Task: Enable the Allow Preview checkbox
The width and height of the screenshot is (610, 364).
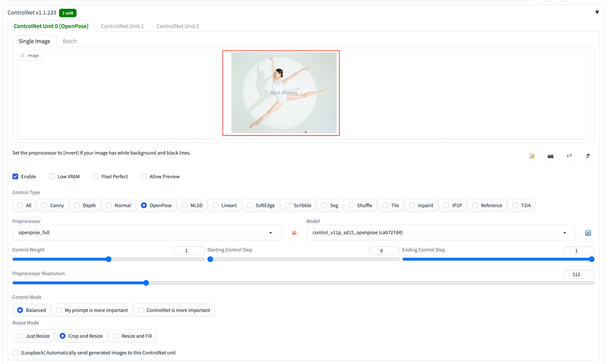Action: pos(144,176)
